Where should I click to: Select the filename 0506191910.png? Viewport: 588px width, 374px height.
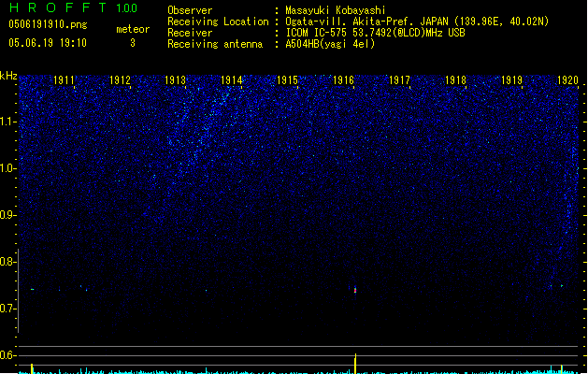coord(48,24)
